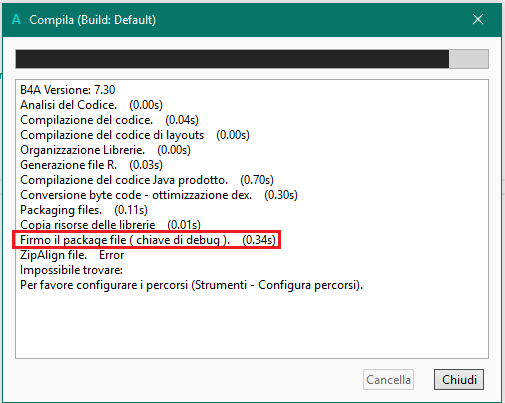Select highlighted 'Firmo il package file' line
Screen dimensions: 505x403
[x=148, y=240]
